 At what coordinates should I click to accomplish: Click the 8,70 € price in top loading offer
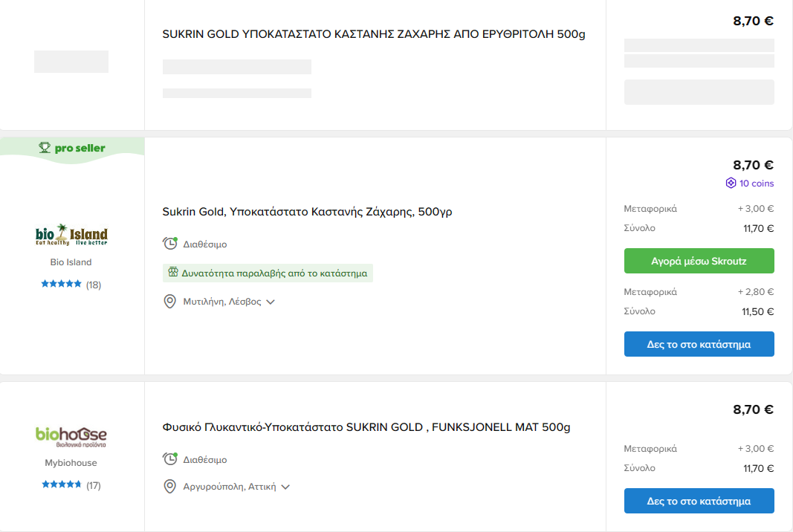[753, 21]
